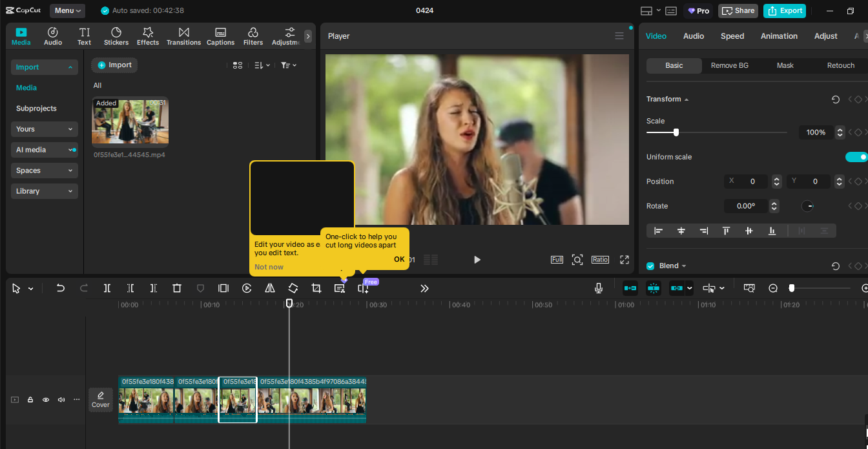Image resolution: width=868 pixels, height=449 pixels.
Task: Open the Audio media panel
Action: pos(53,36)
